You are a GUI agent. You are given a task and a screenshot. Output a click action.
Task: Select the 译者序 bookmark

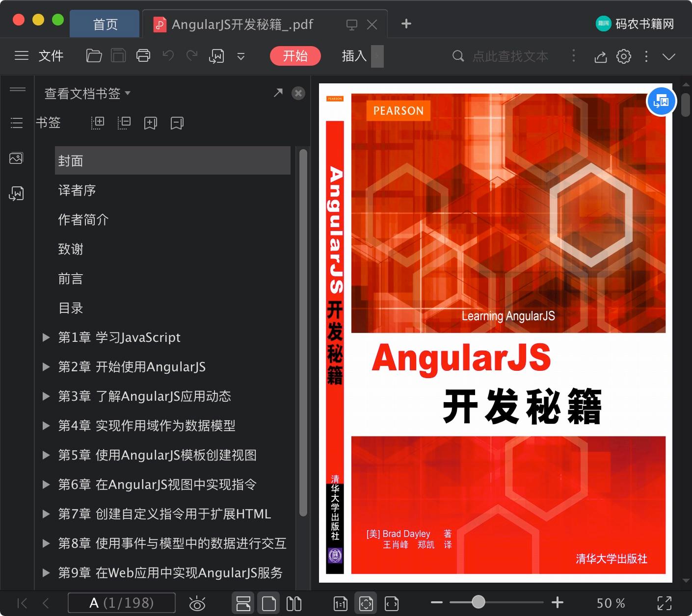point(77,190)
